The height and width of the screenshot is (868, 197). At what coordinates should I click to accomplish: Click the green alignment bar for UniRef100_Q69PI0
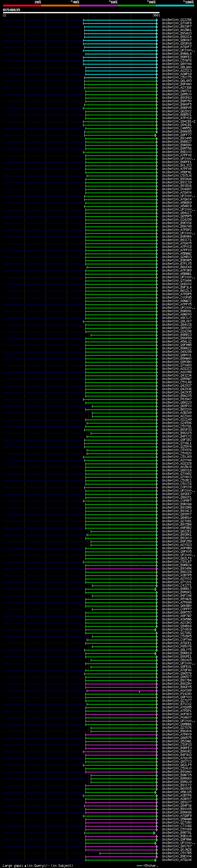click(x=125, y=406)
